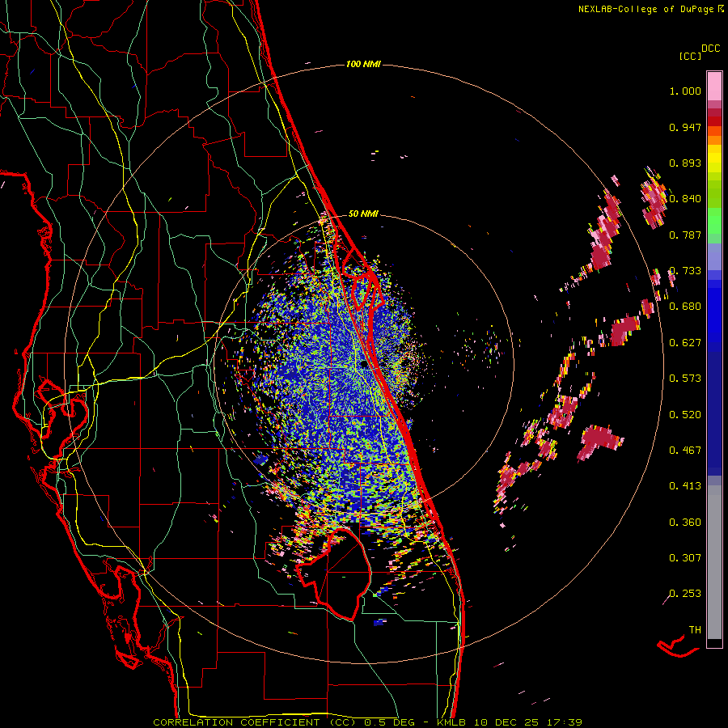Screen dimensions: 728x728
Task: Select the 0.360 legend value
Action: coord(685,523)
